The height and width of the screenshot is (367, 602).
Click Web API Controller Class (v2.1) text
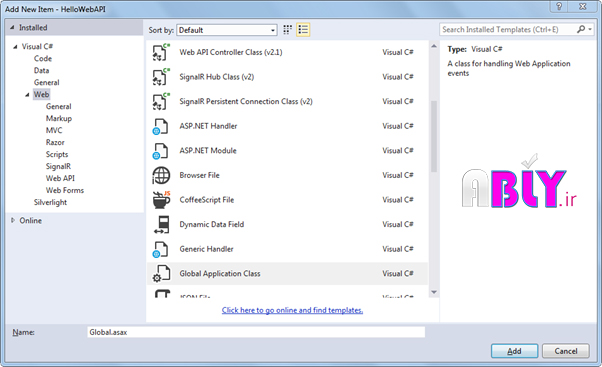click(x=231, y=52)
